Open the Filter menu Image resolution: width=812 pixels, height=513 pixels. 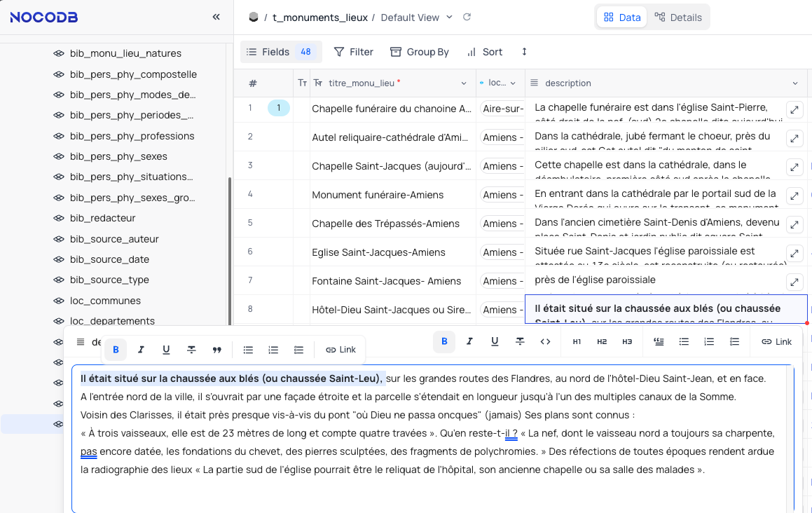click(354, 52)
